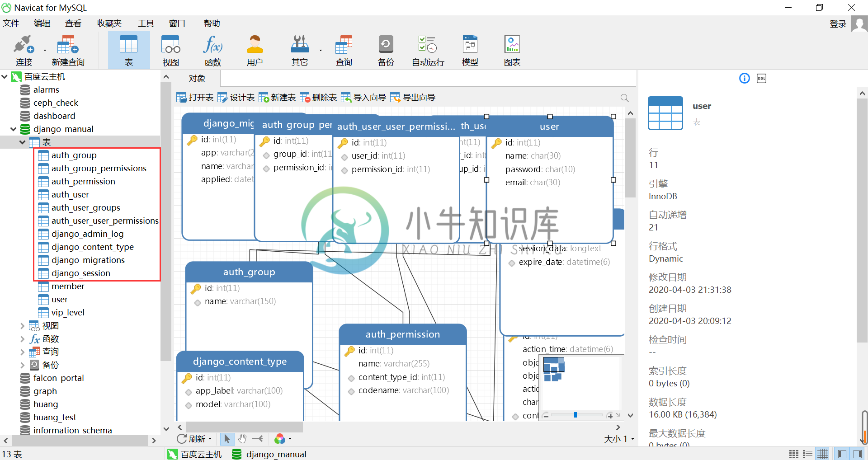Click the 新建查询 new query icon
The height and width of the screenshot is (460, 868).
point(68,51)
